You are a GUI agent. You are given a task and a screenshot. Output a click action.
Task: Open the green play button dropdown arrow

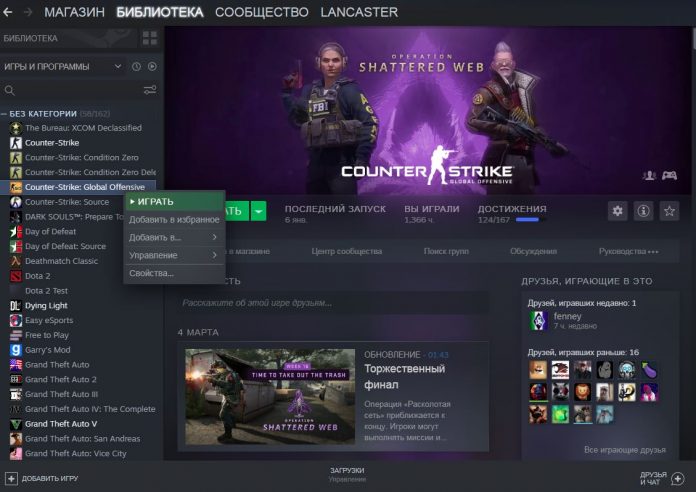(259, 211)
